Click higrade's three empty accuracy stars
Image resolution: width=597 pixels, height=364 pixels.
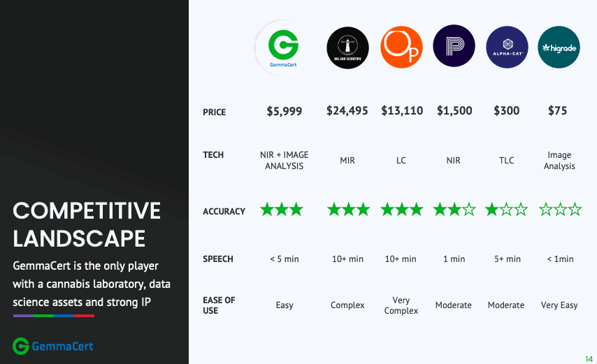pos(560,210)
